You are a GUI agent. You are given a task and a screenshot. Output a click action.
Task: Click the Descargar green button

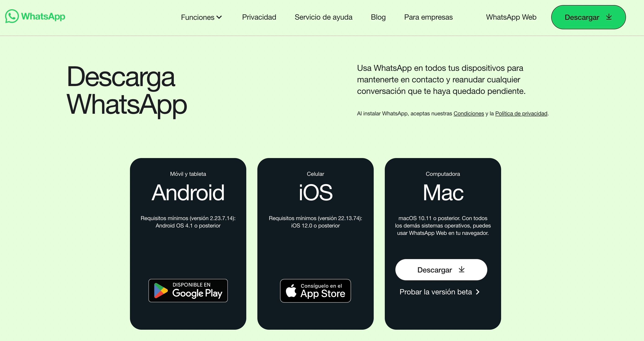588,17
